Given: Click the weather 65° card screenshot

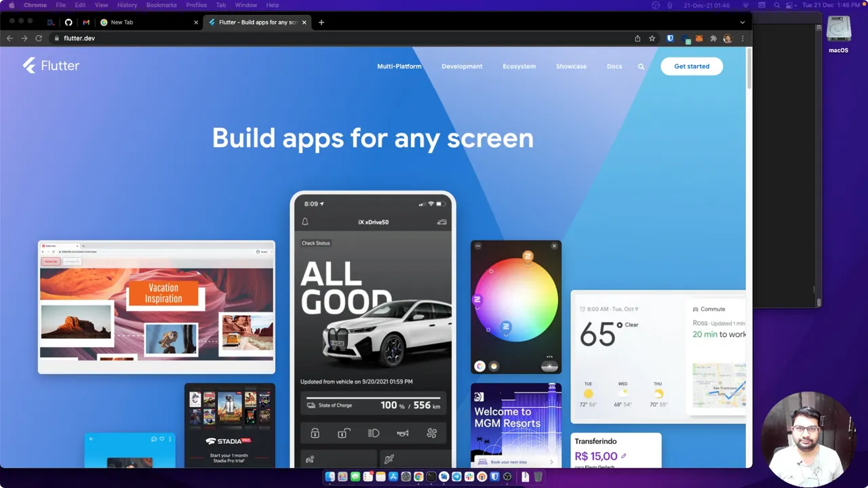Looking at the screenshot, I should click(658, 357).
